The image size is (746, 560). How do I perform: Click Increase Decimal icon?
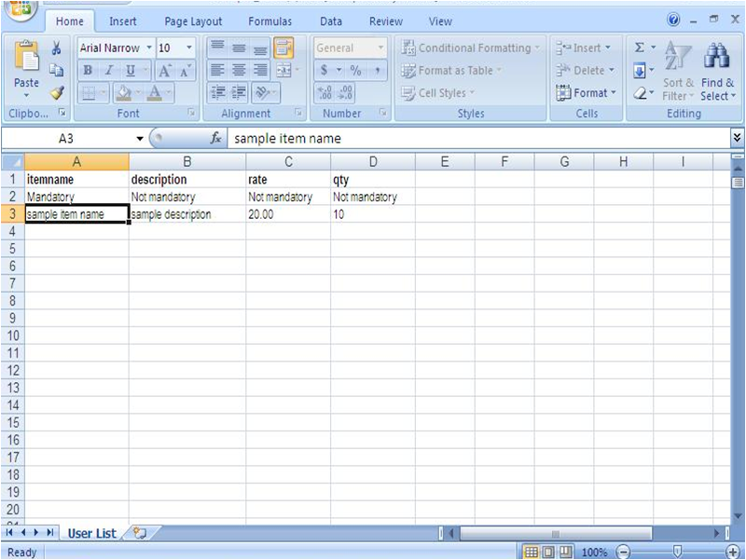(325, 92)
